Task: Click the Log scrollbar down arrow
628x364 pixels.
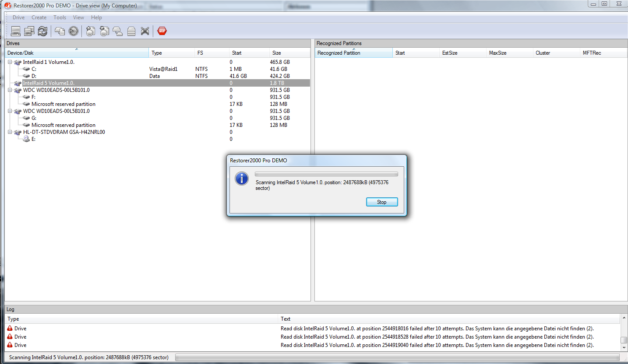Action: pyautogui.click(x=624, y=348)
